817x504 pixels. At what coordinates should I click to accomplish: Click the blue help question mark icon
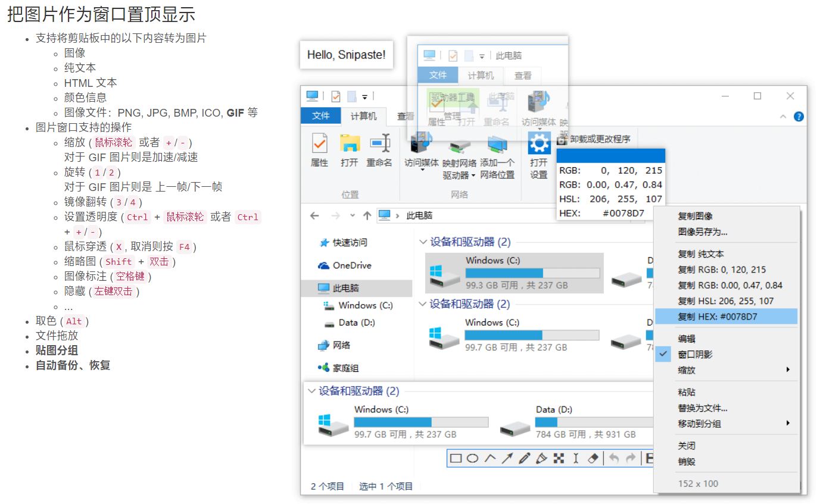click(799, 117)
